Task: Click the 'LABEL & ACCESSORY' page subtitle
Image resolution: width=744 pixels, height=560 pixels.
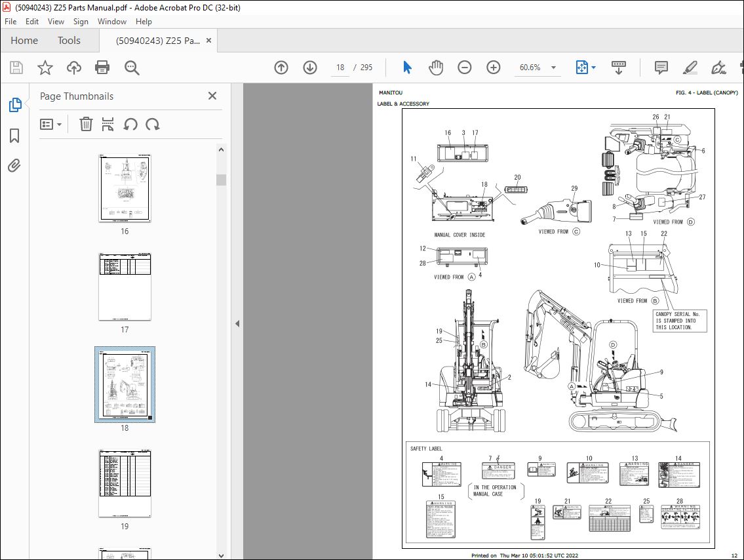Action: pyautogui.click(x=403, y=104)
